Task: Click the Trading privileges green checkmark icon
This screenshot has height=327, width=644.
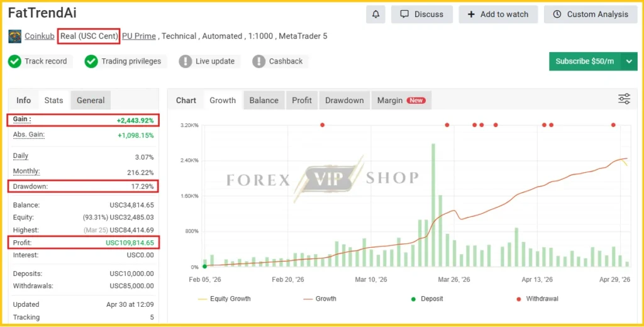Action: point(91,62)
